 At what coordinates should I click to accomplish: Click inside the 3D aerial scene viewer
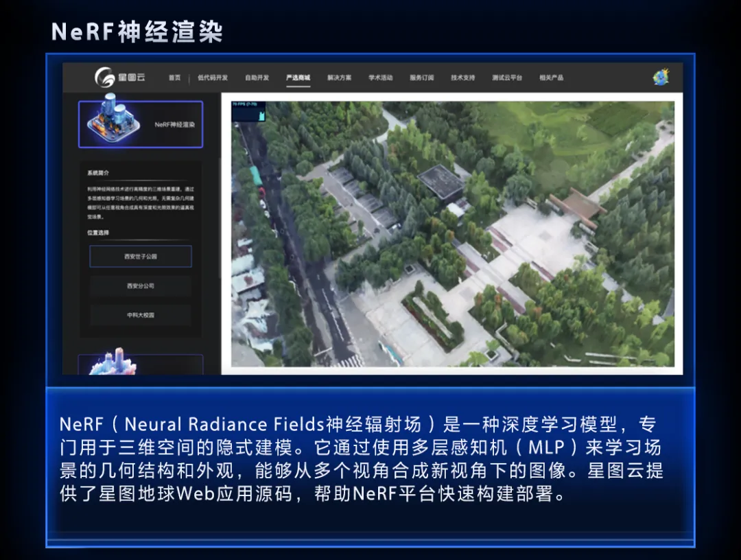453,233
